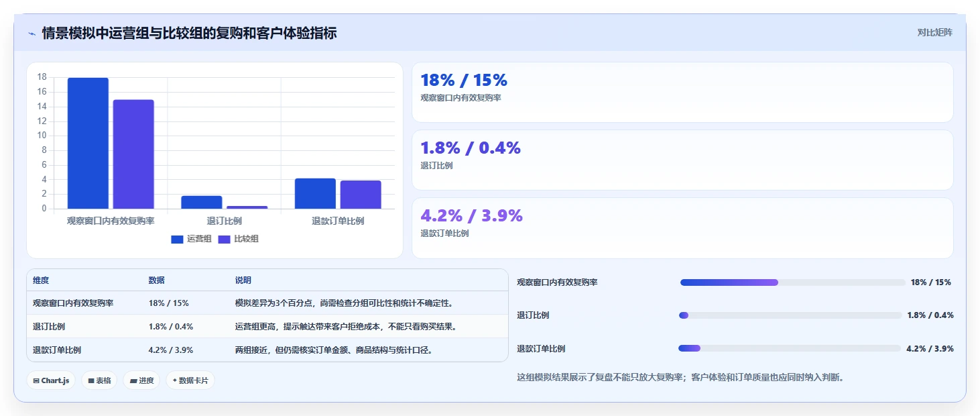The image size is (980, 416).
Task: Click the 说明 column header
Action: tap(243, 280)
